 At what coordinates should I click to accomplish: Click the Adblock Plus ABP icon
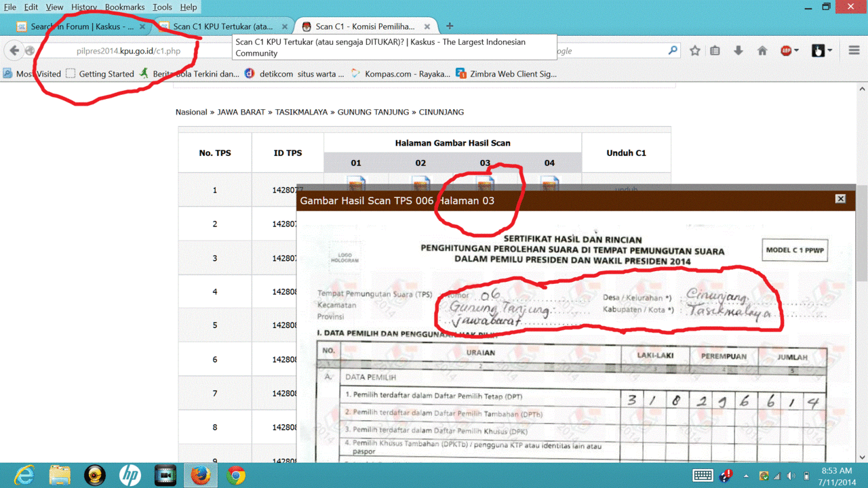(786, 51)
